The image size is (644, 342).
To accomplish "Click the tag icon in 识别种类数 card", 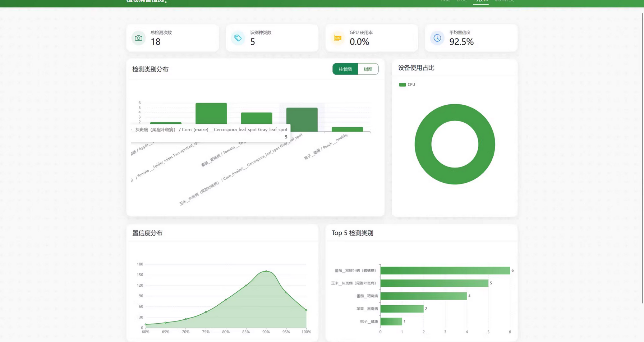I will [238, 38].
